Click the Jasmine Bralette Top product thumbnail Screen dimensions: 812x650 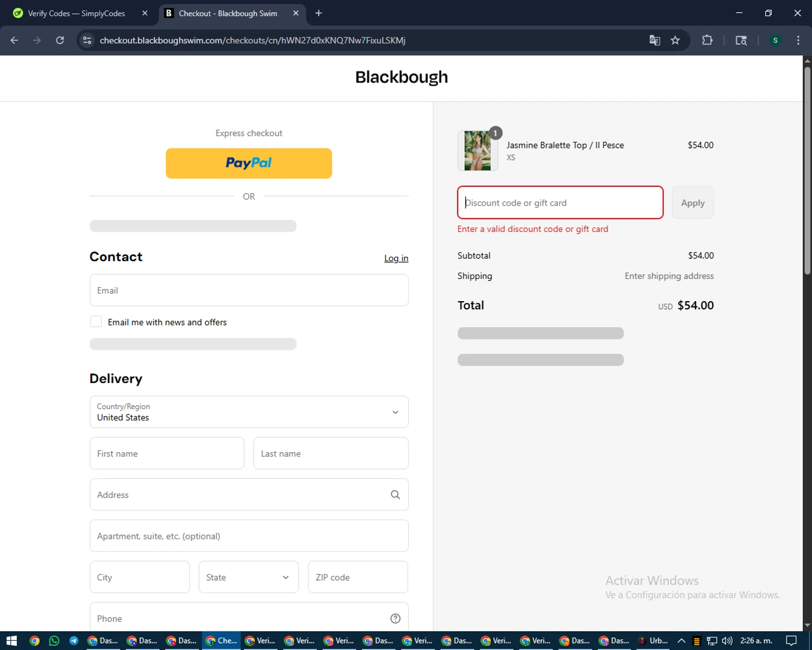(x=477, y=151)
